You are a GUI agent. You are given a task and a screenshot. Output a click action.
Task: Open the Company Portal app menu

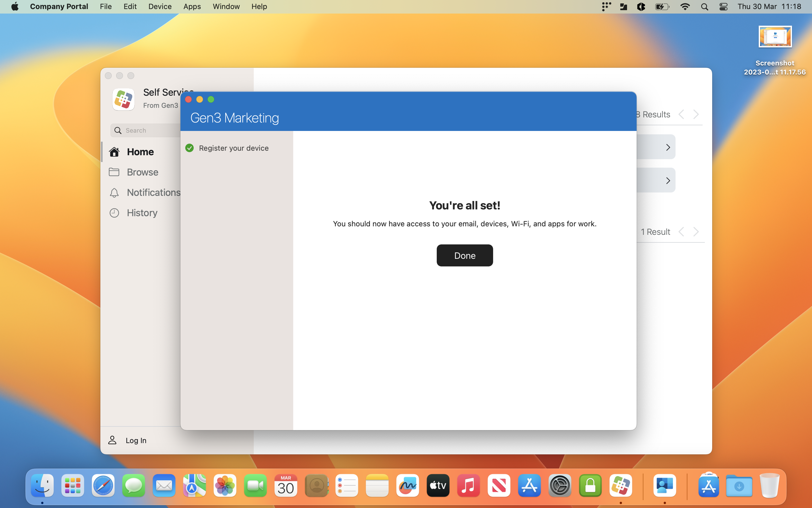click(59, 6)
